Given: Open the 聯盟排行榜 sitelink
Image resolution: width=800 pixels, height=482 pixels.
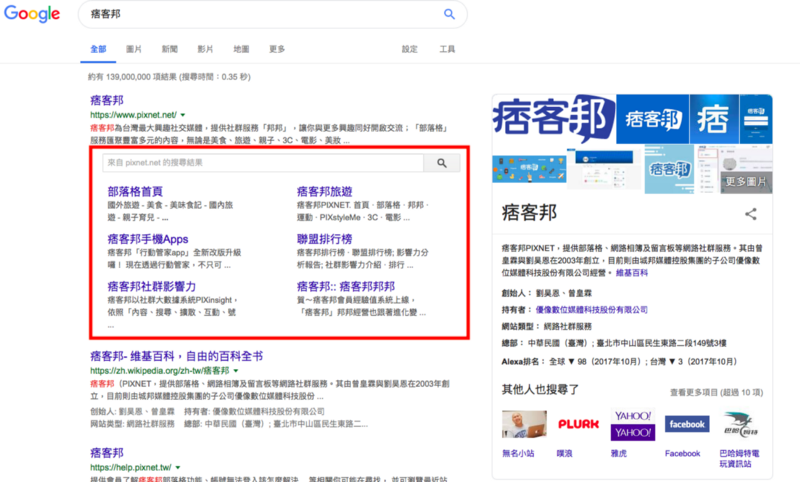Looking at the screenshot, I should point(324,239).
